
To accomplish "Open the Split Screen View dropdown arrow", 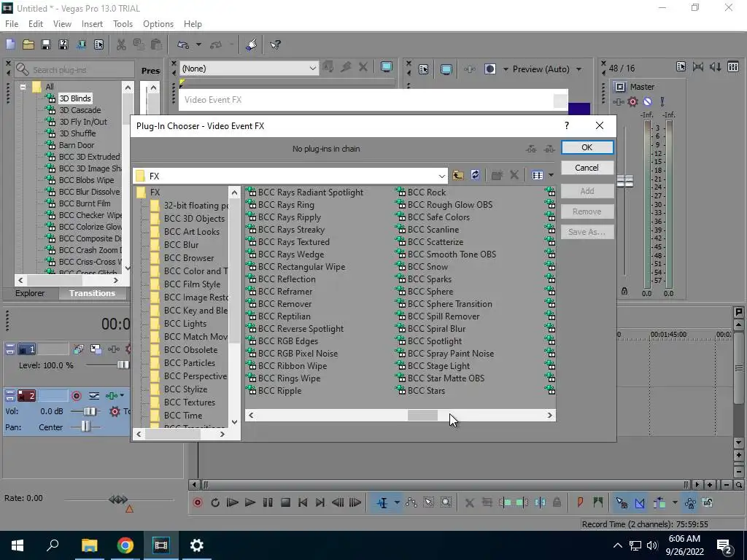I will click(x=506, y=69).
